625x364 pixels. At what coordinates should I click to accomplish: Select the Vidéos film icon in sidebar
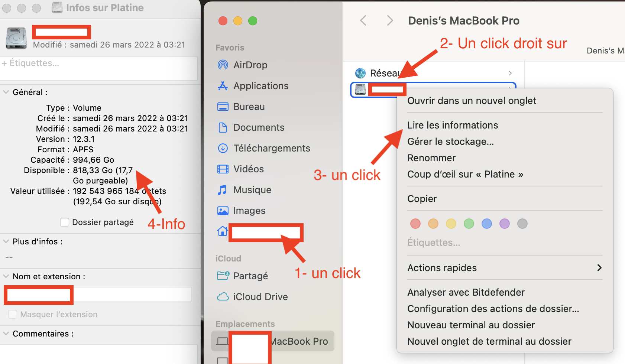tap(223, 169)
